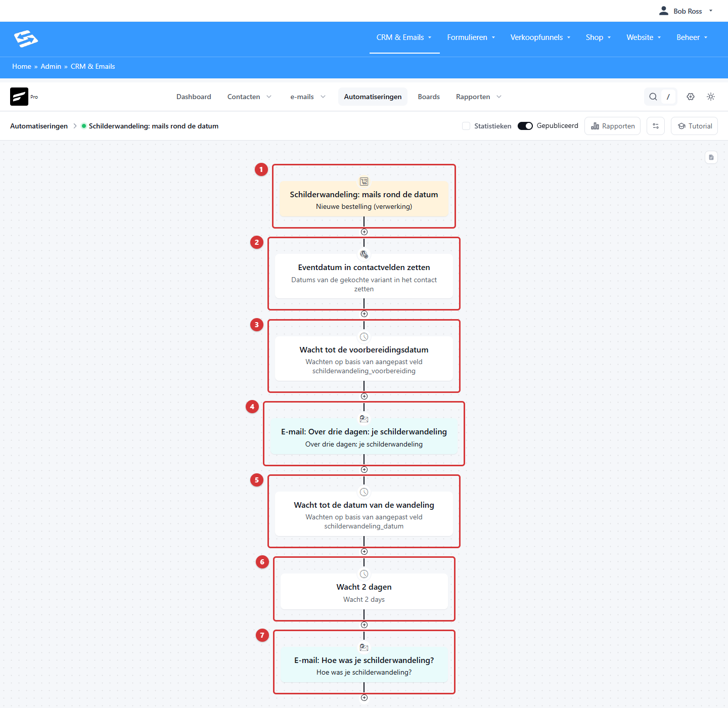Open the search icon in the CRM toolbar
Viewport: 728px width, 708px height.
tap(653, 97)
